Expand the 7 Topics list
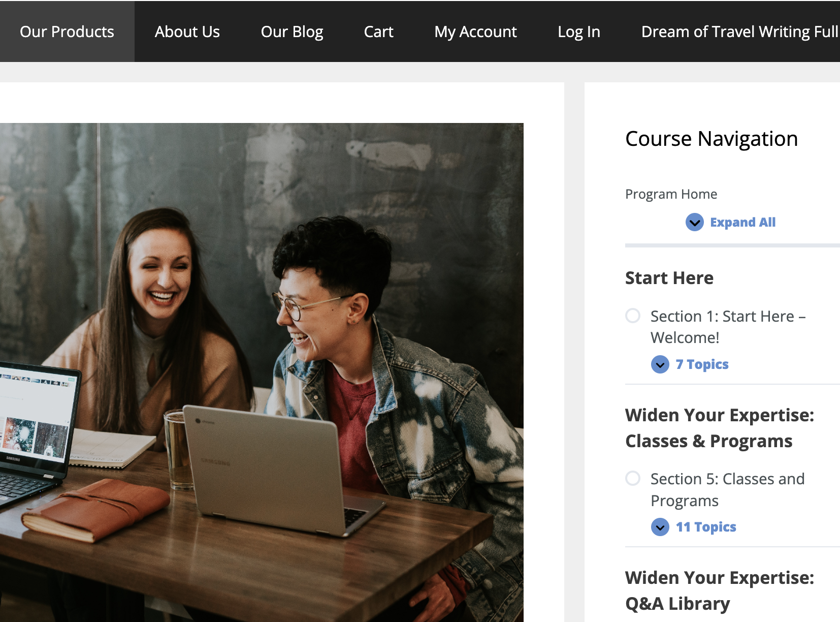840x622 pixels. [x=702, y=364]
